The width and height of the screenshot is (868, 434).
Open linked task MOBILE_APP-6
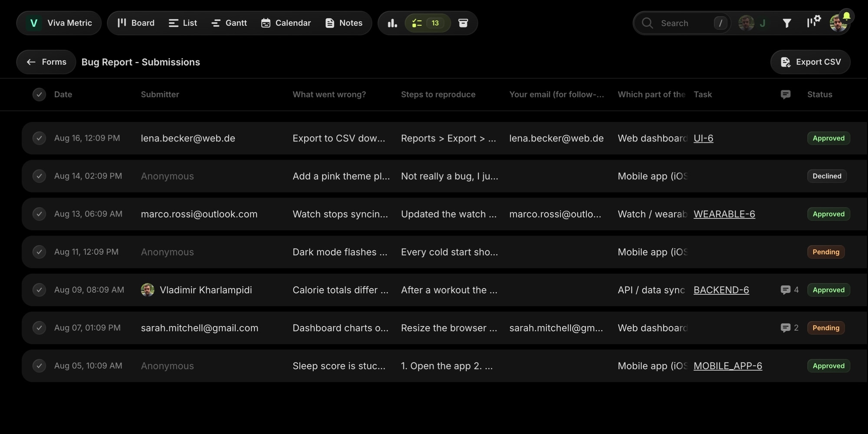pyautogui.click(x=728, y=366)
